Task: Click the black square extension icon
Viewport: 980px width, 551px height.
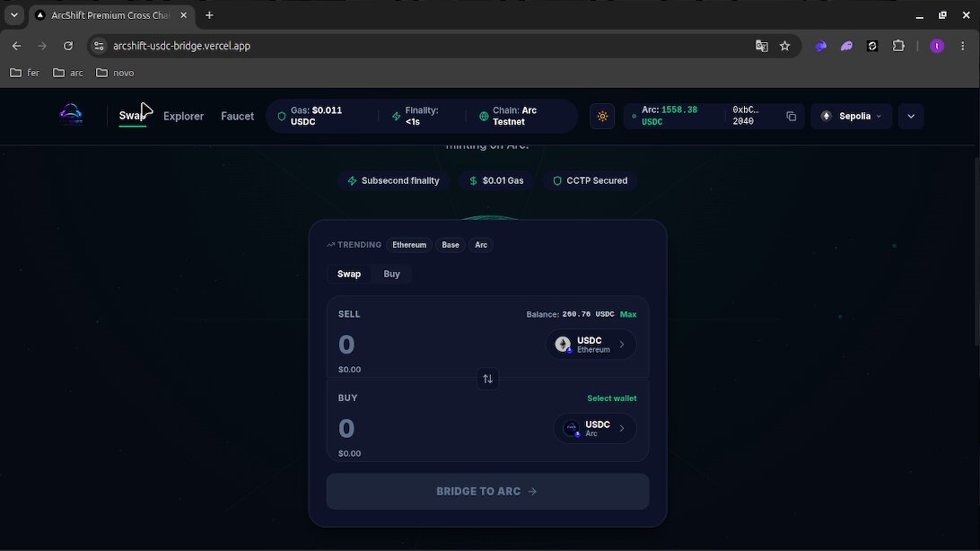Action: (872, 46)
